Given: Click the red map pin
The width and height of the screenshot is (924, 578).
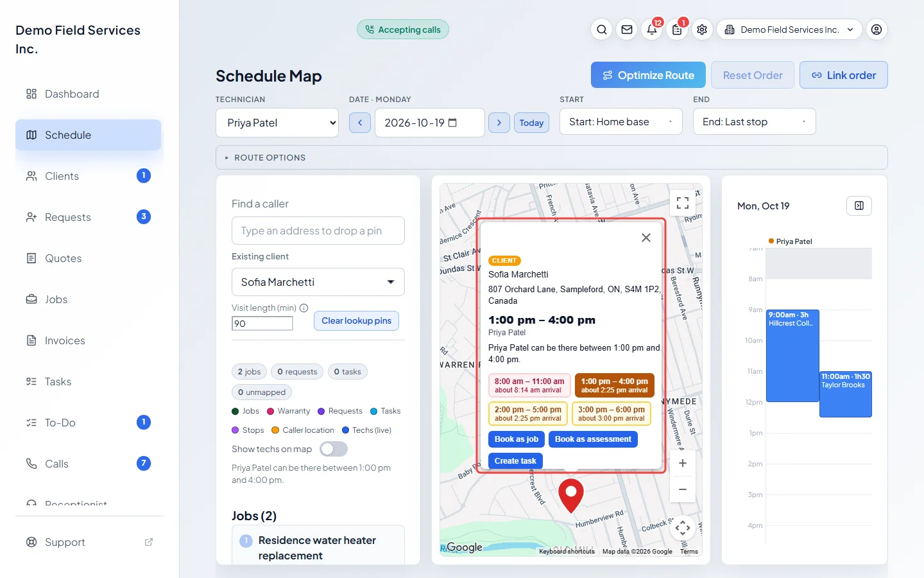Looking at the screenshot, I should point(571,495).
